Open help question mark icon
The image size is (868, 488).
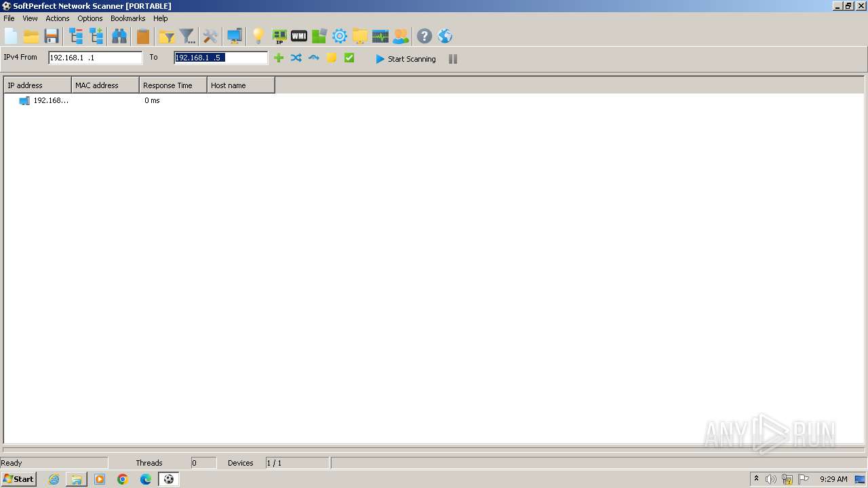(x=425, y=36)
